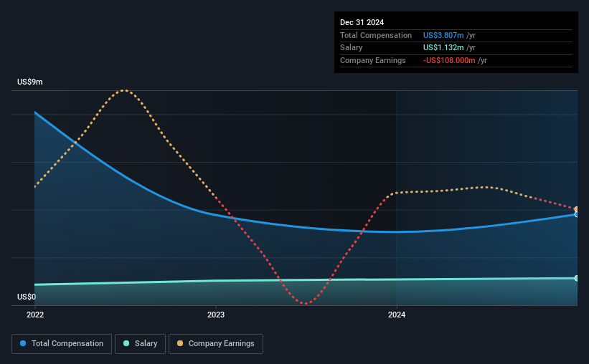589x364 pixels.
Task: Click the blue Total Compensation legend dot
Action: point(23,343)
